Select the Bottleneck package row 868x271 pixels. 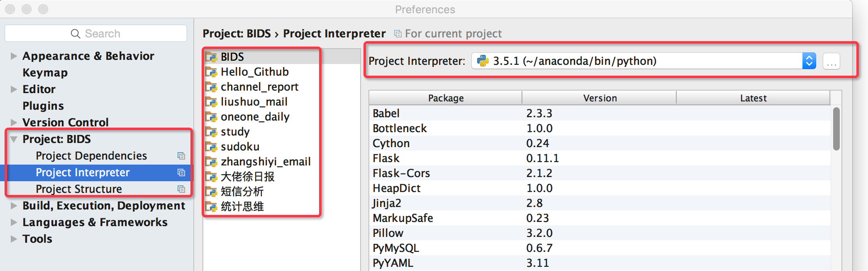click(x=600, y=128)
